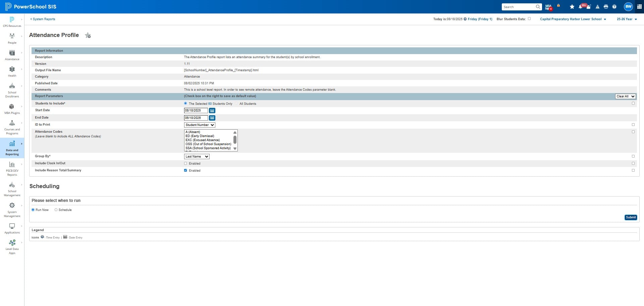
Task: Expand Attendance submenu arrow
Action: (x=22, y=53)
